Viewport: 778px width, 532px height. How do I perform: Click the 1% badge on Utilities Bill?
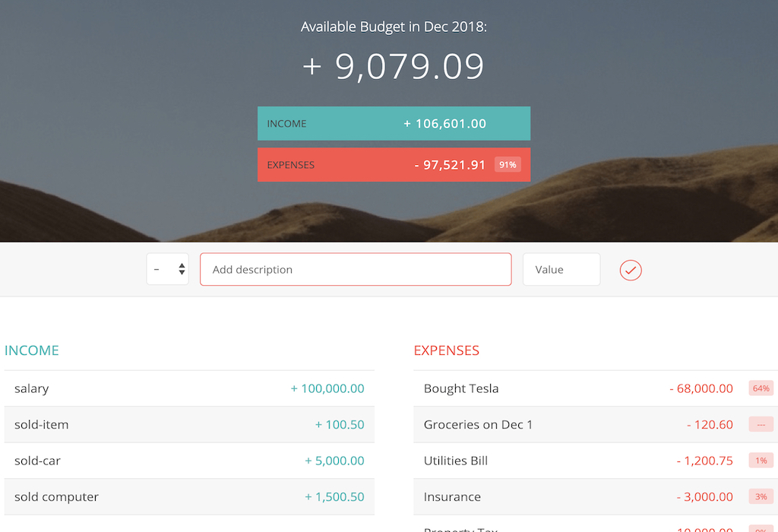coord(761,461)
